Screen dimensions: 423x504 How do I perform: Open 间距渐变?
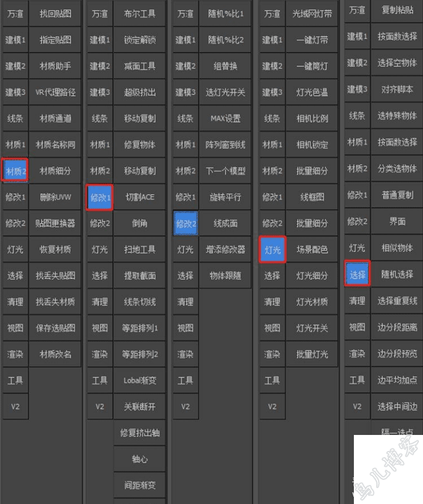click(139, 485)
